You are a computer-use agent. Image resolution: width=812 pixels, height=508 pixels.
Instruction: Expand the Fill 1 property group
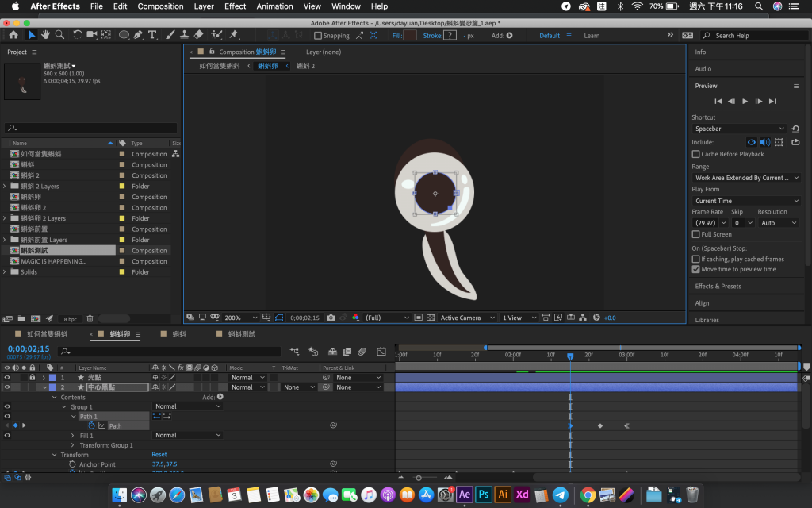point(73,436)
